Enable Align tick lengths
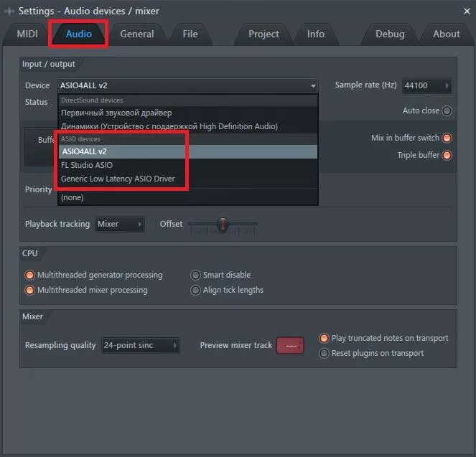The image size is (476, 457). (x=195, y=291)
